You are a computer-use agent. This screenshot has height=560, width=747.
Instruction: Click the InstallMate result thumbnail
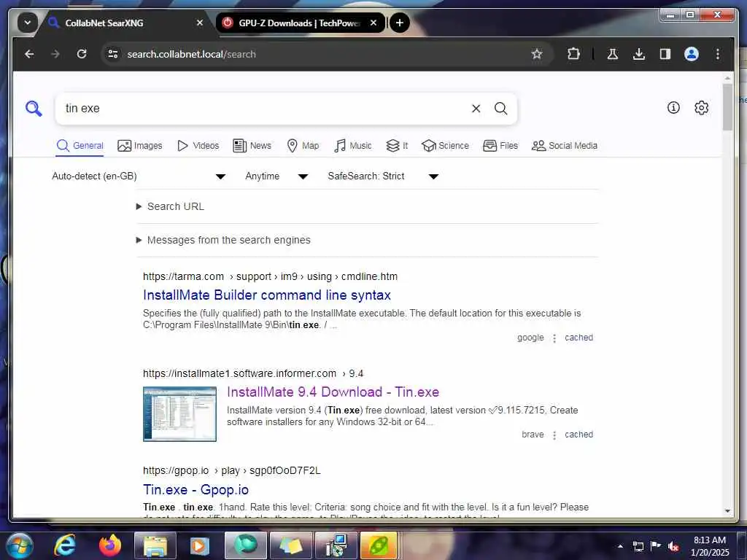[179, 414]
